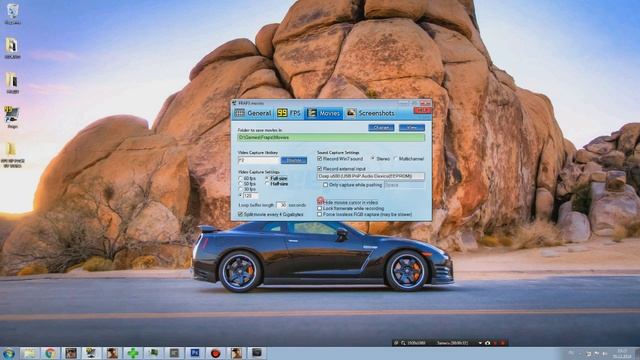Click the push-to-capture hotkey field

click(x=404, y=185)
